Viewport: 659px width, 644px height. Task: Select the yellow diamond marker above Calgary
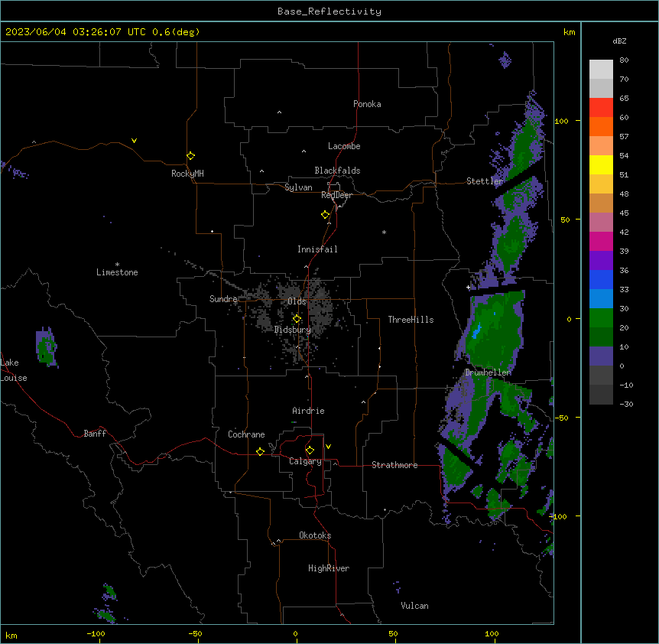click(x=310, y=450)
